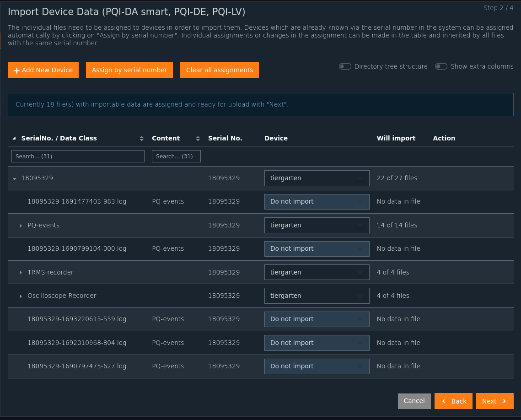The image size is (521, 420).
Task: Open device dropdown for top 18095329 row
Action: [317, 178]
